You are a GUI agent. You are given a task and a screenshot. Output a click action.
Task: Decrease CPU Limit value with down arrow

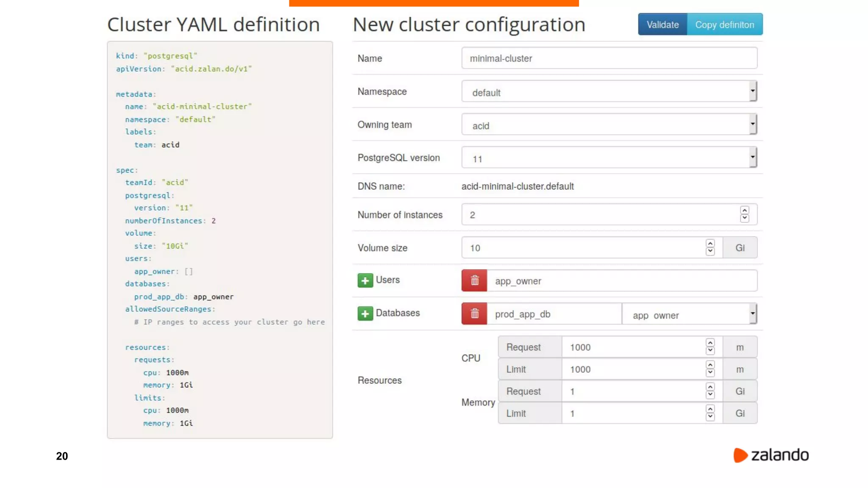(x=710, y=373)
